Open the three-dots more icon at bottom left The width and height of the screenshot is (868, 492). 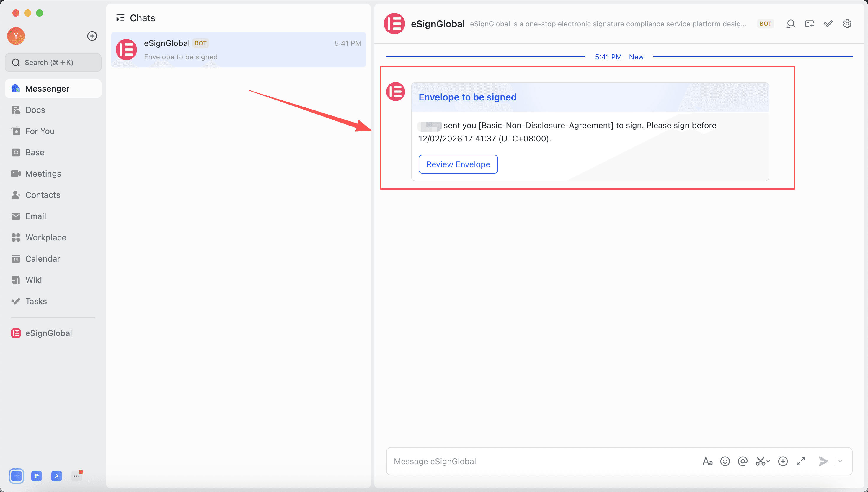pos(77,476)
